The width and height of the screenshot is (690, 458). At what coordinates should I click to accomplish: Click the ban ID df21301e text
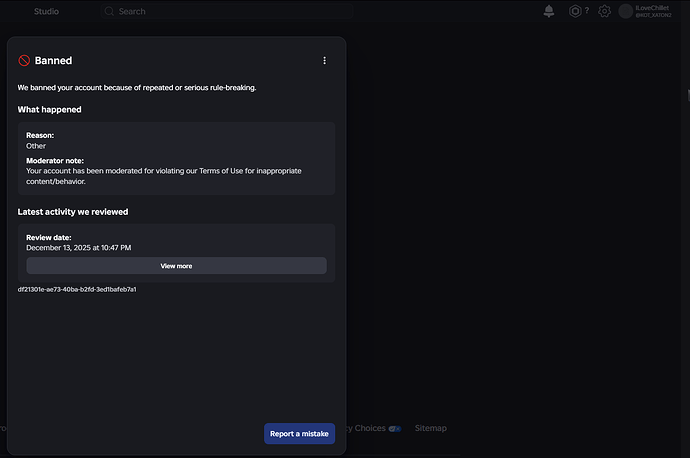coord(77,289)
